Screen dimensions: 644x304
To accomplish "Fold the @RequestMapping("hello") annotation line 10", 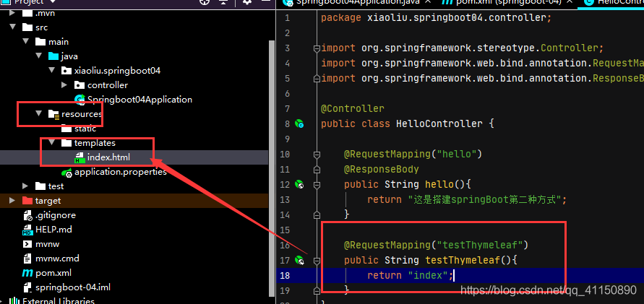I will click(x=317, y=155).
